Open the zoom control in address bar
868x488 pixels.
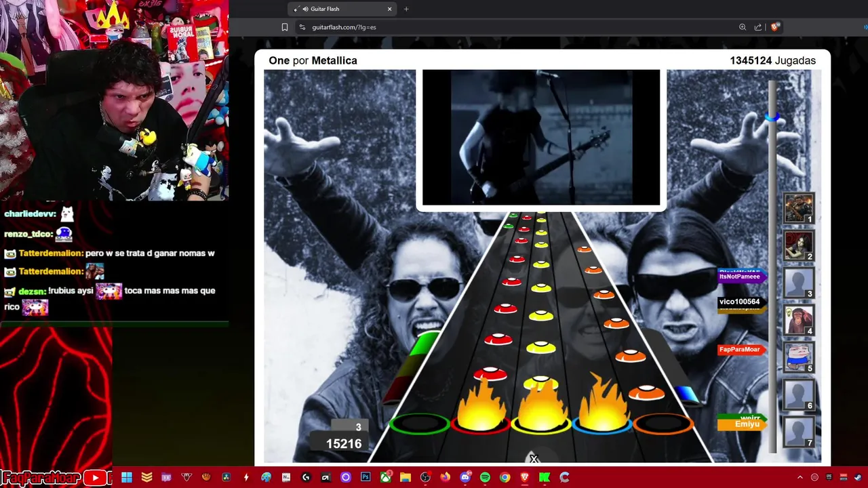(743, 27)
